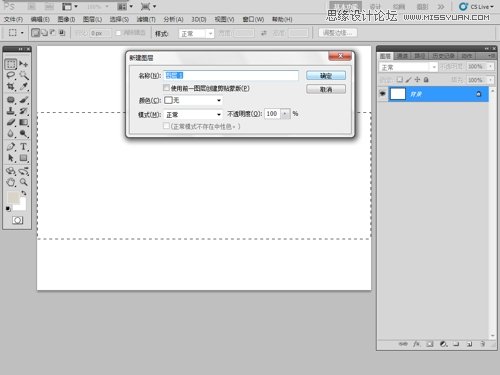Open the opacity 100 slider arrow in dialog
Image resolution: width=500 pixels, height=375 pixels.
pos(285,114)
